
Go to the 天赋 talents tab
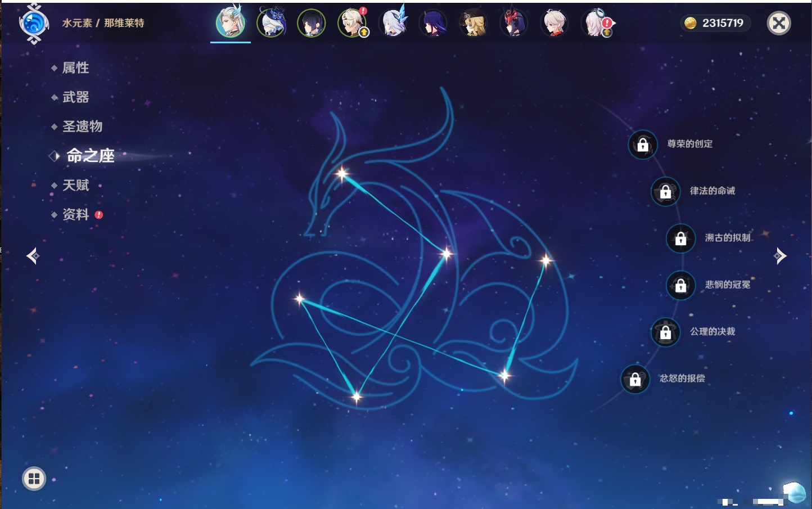tap(75, 185)
